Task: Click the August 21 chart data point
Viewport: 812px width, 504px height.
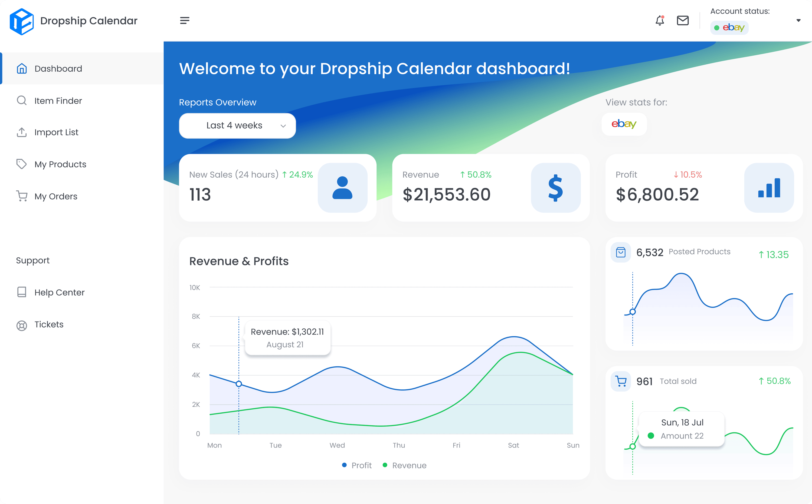Action: (239, 384)
